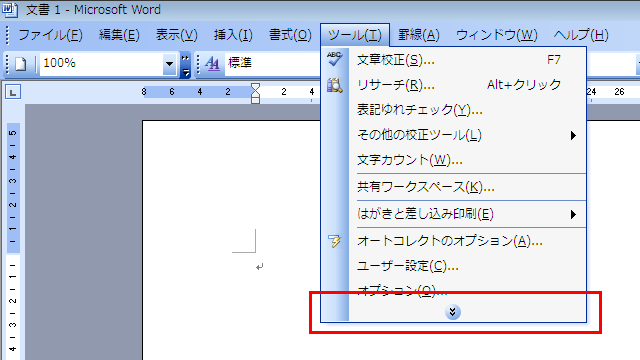Click the Research book icon in menu

[x=334, y=85]
